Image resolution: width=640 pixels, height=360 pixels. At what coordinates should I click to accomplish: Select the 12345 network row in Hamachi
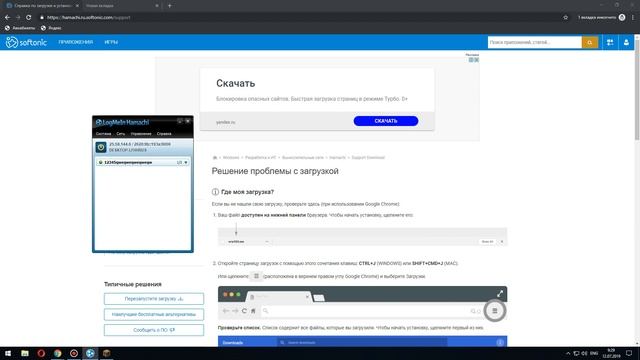point(142,162)
